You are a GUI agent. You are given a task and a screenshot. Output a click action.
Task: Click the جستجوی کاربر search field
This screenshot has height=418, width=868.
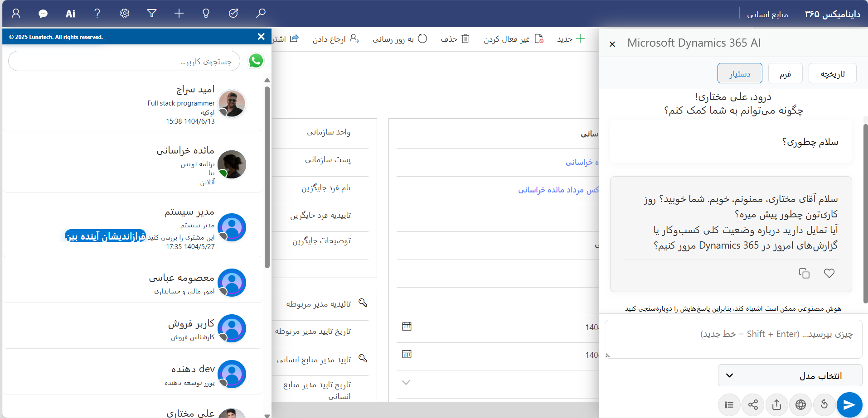[x=124, y=61]
